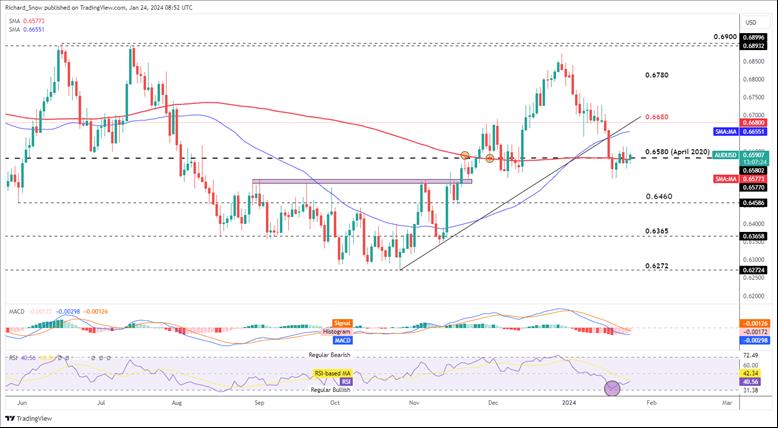Viewport: 778px width, 428px height.
Task: Click the Histogram label in MACD pane
Action: (x=335, y=331)
